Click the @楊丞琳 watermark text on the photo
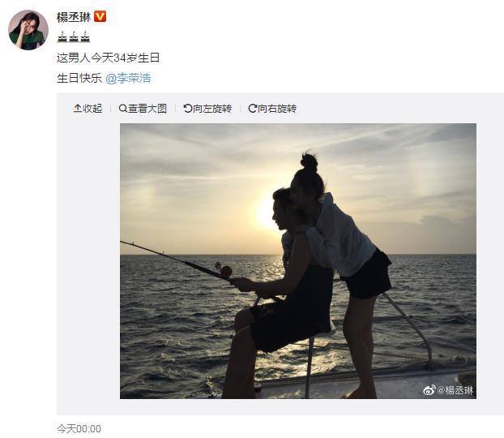 click(x=455, y=390)
